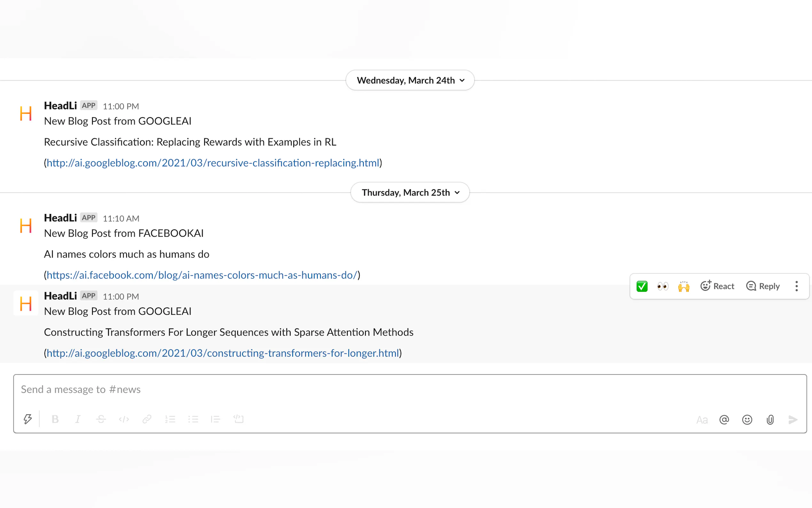This screenshot has height=508, width=812.
Task: Open more actions for the hovered message
Action: (x=796, y=286)
